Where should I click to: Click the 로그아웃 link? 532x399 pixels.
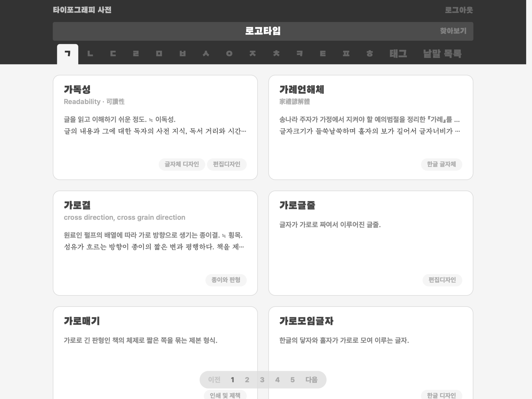459,10
